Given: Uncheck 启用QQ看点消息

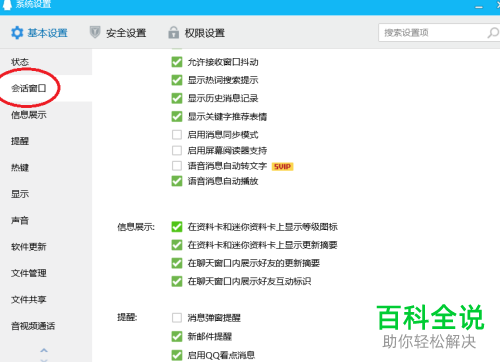Looking at the screenshot, I should point(177,355).
